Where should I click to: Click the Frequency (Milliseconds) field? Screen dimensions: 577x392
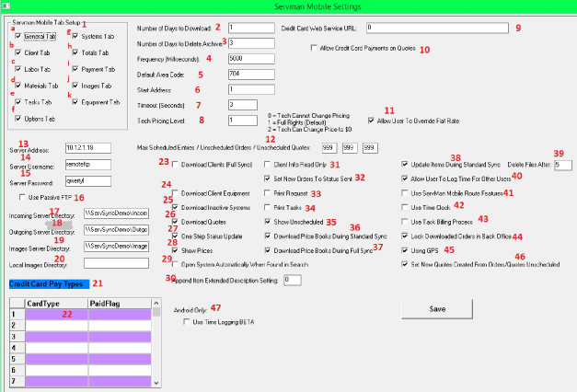point(251,59)
